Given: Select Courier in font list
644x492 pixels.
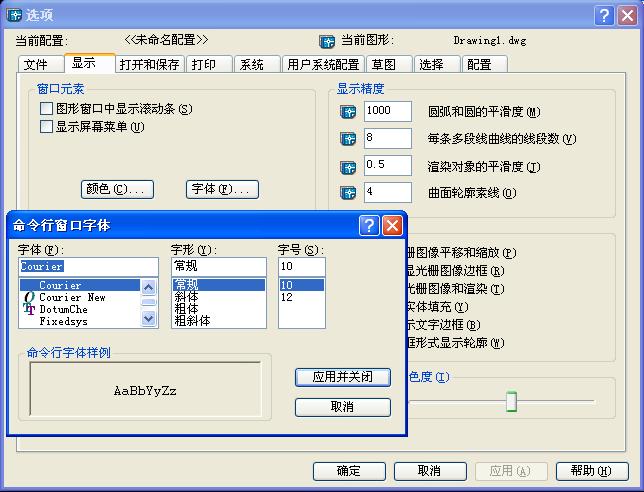Looking at the screenshot, I should pos(80,285).
